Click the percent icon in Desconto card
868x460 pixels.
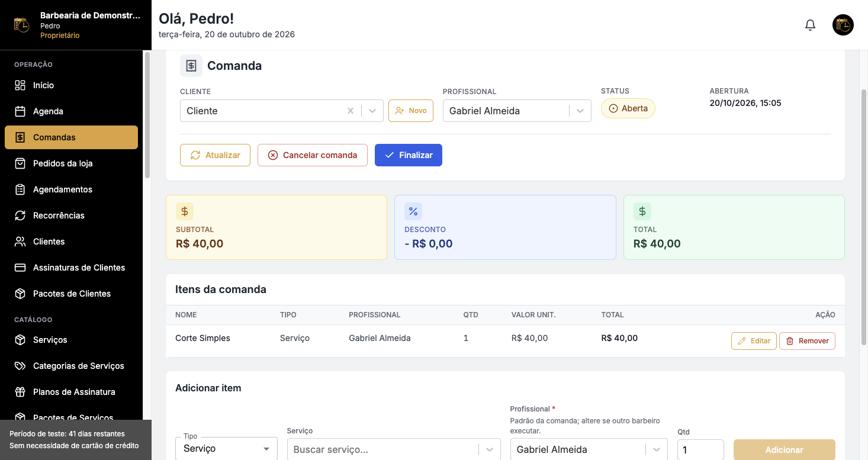(413, 211)
